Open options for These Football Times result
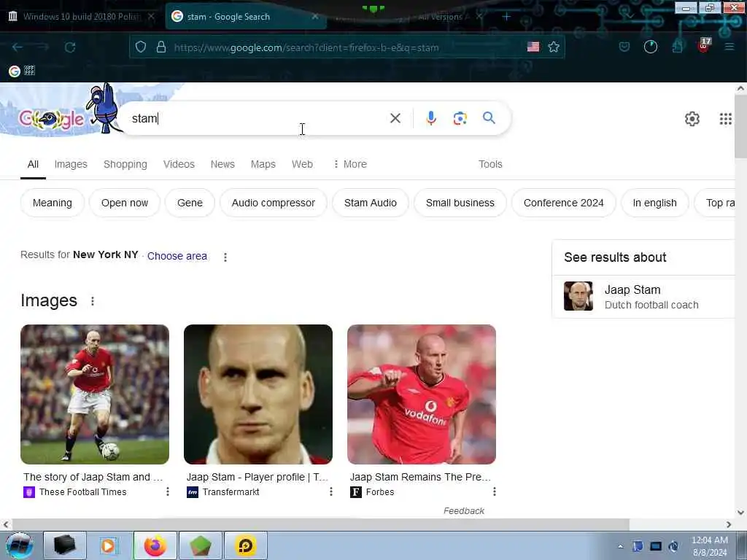The height and width of the screenshot is (560, 747). tap(167, 491)
